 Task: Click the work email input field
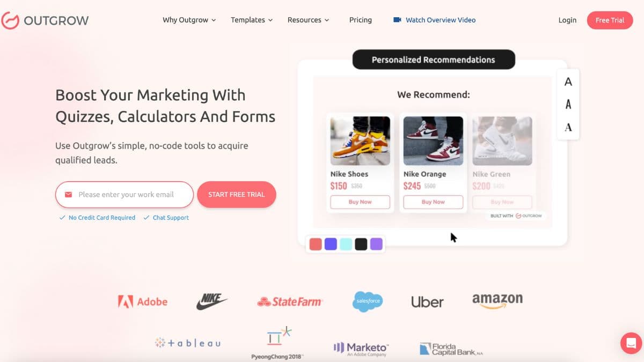pos(125,195)
